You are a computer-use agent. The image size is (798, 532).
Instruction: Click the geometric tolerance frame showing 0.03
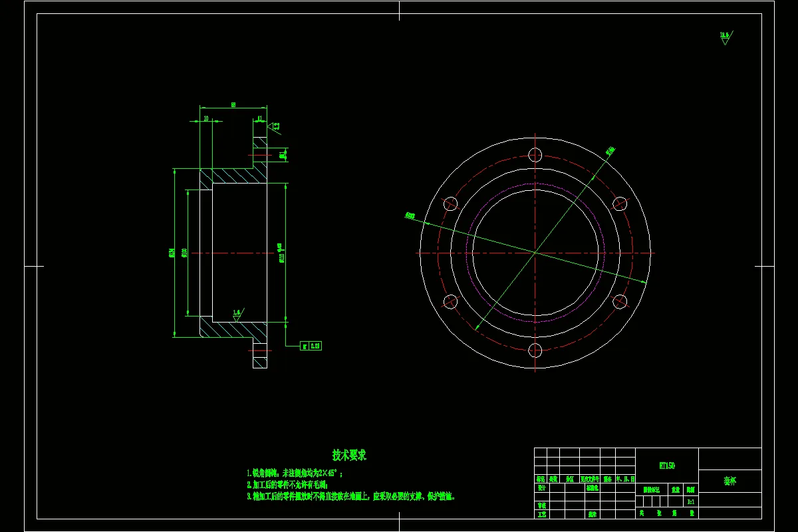tap(311, 346)
